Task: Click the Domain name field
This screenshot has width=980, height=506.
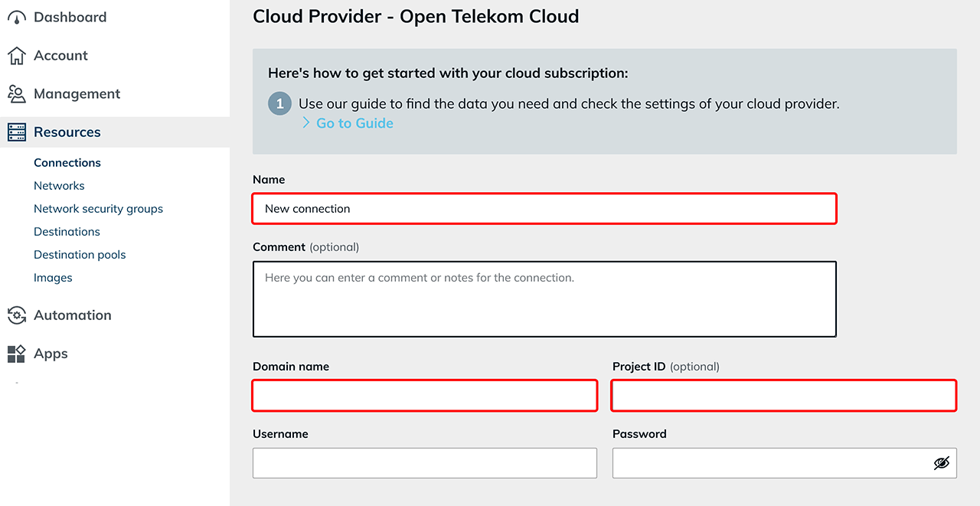Action: coord(424,396)
